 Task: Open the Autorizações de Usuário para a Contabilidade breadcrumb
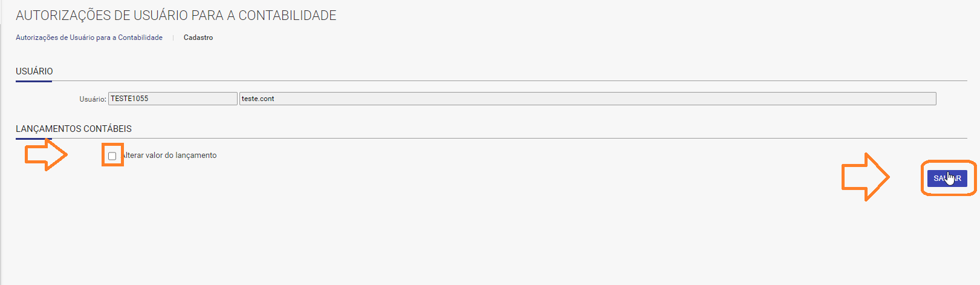pos(89,38)
